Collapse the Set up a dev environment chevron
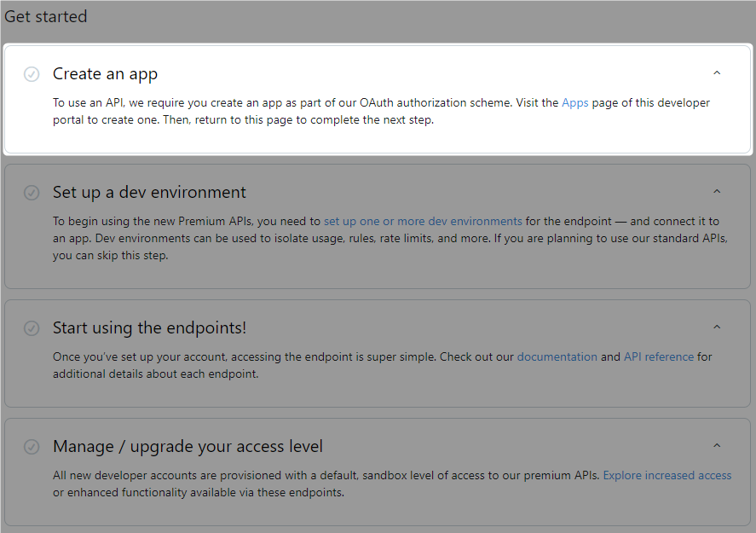 [x=717, y=192]
